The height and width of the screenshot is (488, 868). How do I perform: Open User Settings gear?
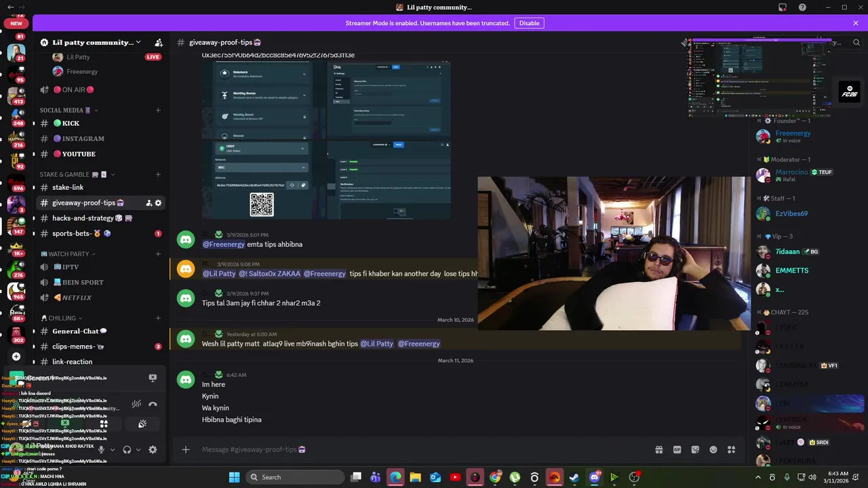pyautogui.click(x=153, y=449)
